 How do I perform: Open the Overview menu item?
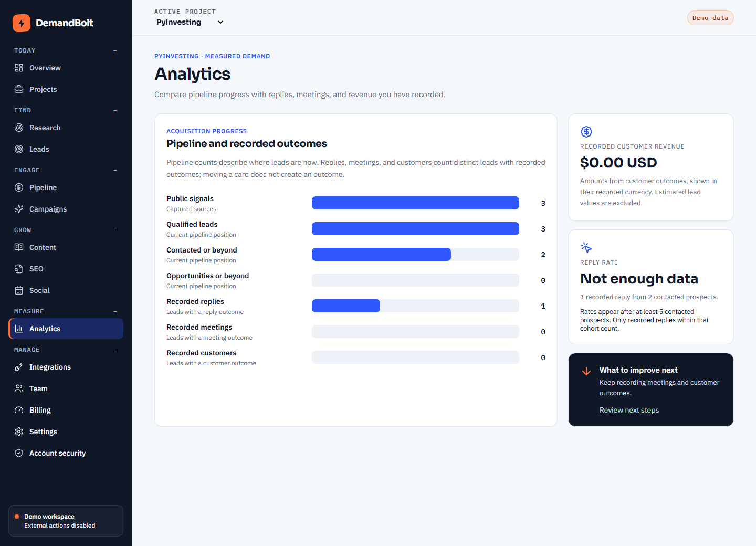[x=66, y=68]
